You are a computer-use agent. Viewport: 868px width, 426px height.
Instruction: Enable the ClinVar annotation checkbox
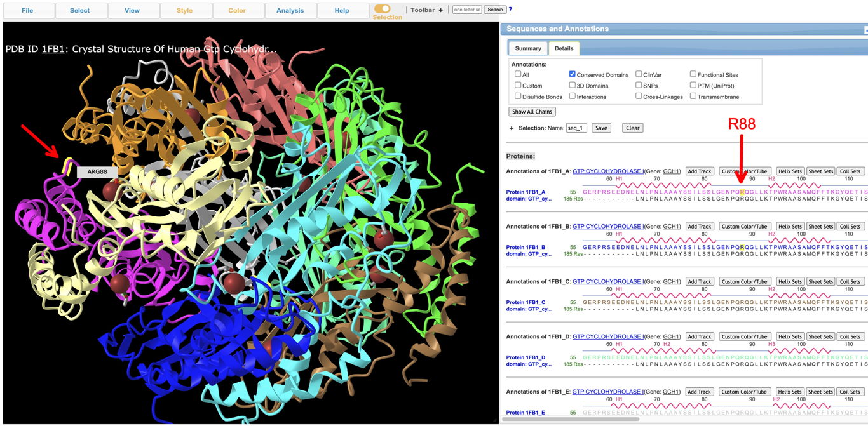click(x=639, y=74)
